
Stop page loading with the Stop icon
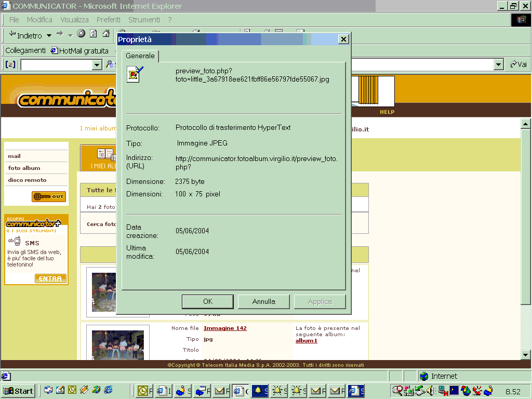pos(81,33)
